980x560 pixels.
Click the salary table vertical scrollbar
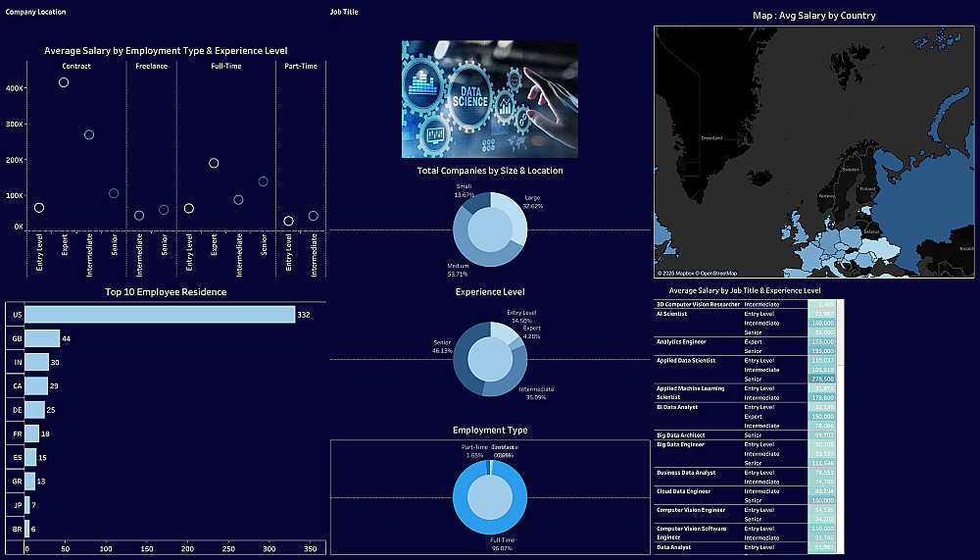841,426
